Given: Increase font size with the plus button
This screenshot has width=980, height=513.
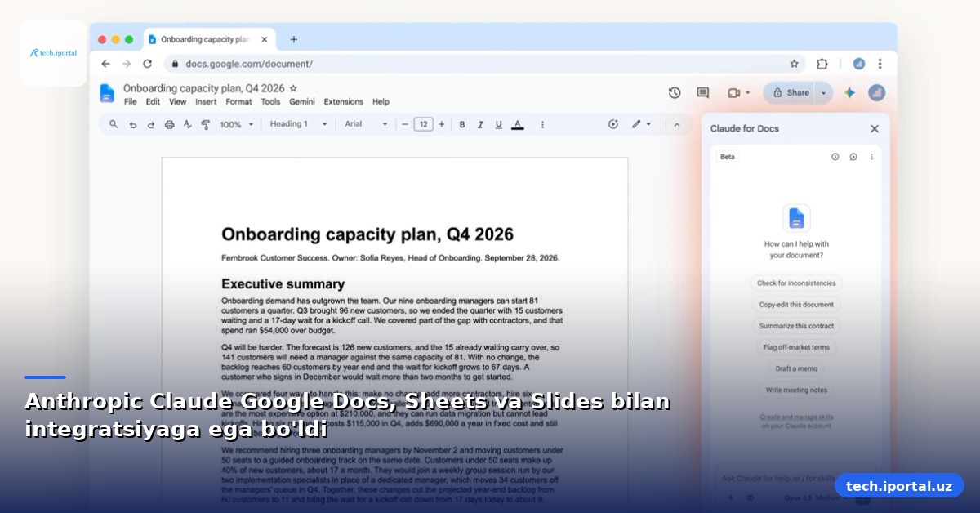Looking at the screenshot, I should pyautogui.click(x=442, y=124).
